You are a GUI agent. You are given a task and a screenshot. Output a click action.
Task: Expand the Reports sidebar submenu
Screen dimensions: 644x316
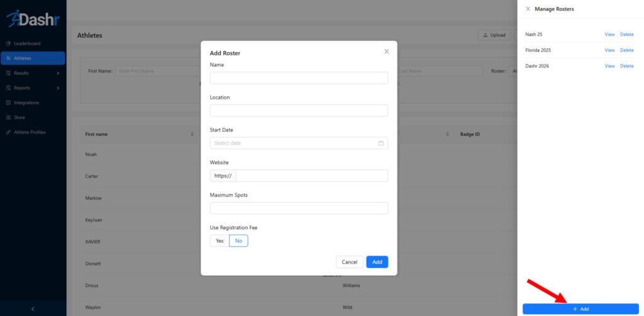tap(58, 88)
